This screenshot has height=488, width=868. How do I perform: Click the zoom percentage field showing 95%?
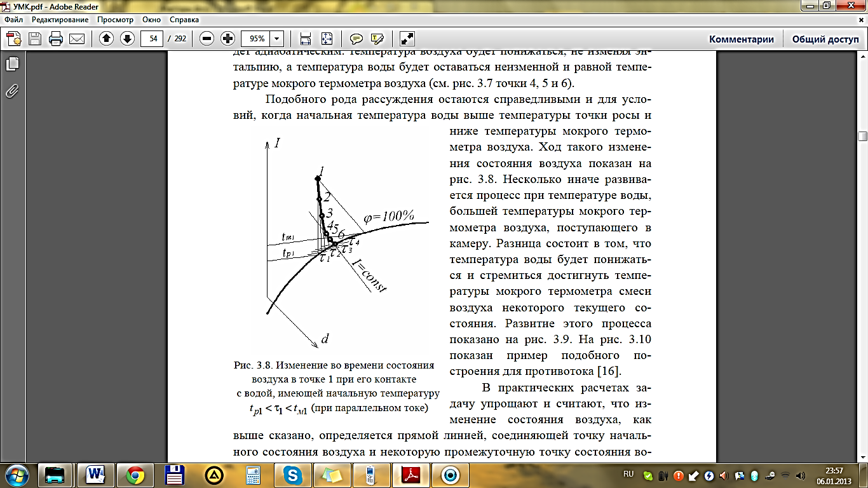pyautogui.click(x=255, y=39)
